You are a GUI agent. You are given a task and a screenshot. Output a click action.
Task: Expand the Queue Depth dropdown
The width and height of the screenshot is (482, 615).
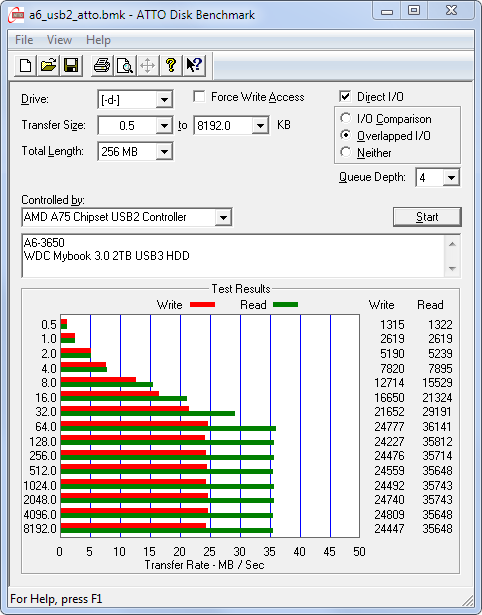pyautogui.click(x=451, y=178)
